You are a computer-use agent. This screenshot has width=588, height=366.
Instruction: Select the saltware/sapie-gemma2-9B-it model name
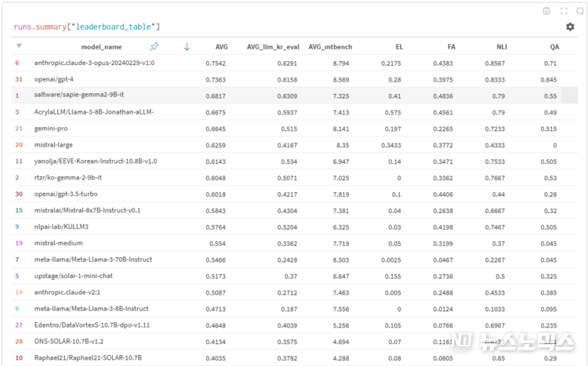pyautogui.click(x=79, y=95)
